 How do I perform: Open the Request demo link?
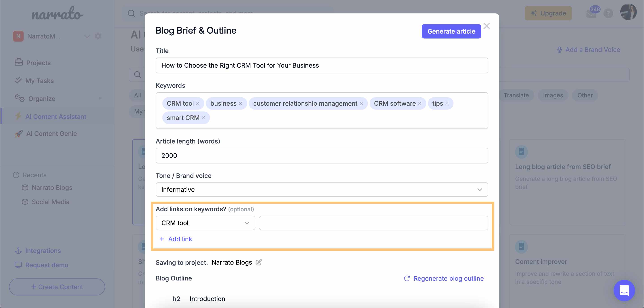point(47,265)
